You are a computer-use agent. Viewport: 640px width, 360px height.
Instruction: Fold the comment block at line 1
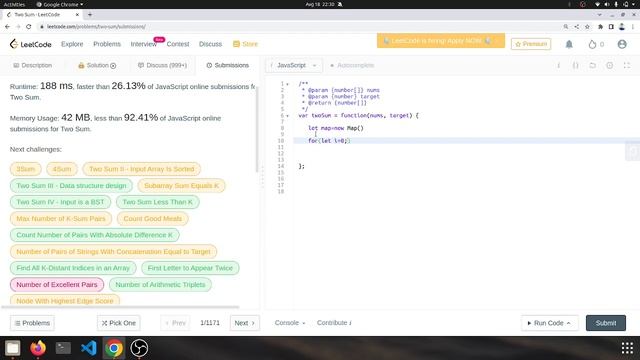tap(287, 84)
